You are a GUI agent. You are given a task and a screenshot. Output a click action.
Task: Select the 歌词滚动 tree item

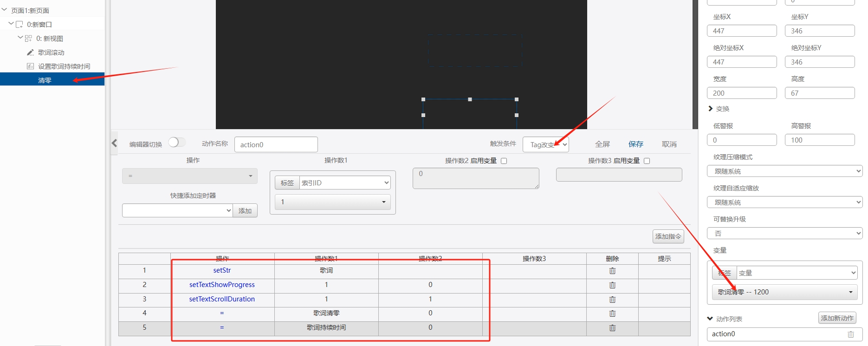pyautogui.click(x=51, y=52)
